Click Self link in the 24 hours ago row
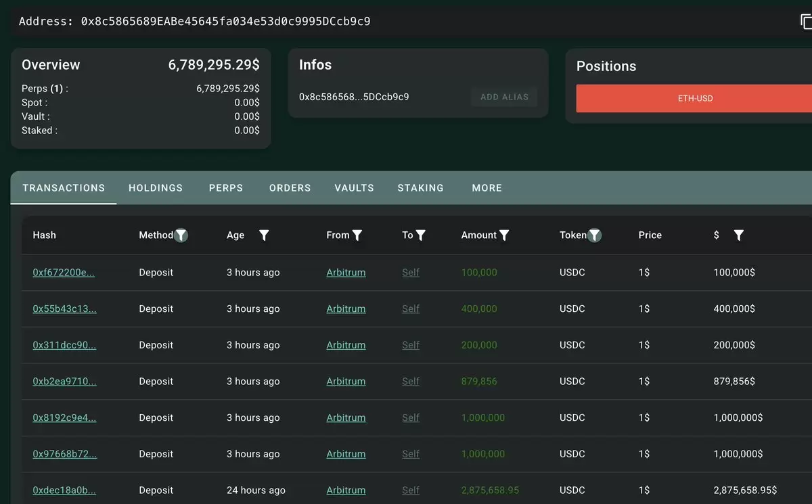 click(x=411, y=490)
